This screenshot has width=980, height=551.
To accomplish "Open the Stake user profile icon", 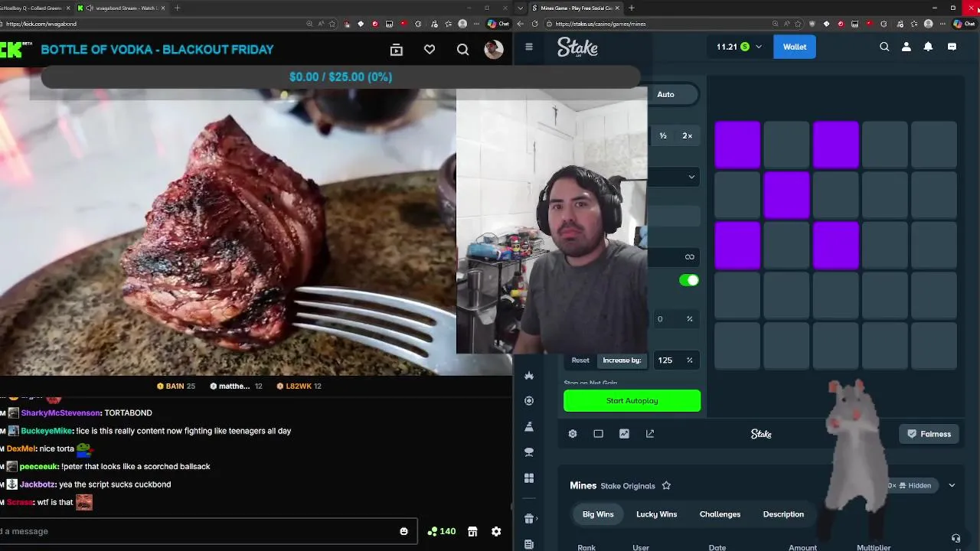I will point(906,47).
